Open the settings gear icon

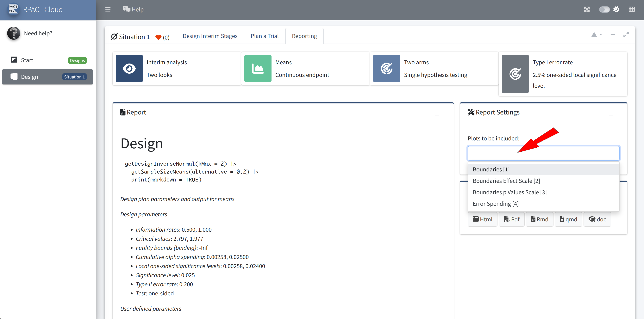616,9
